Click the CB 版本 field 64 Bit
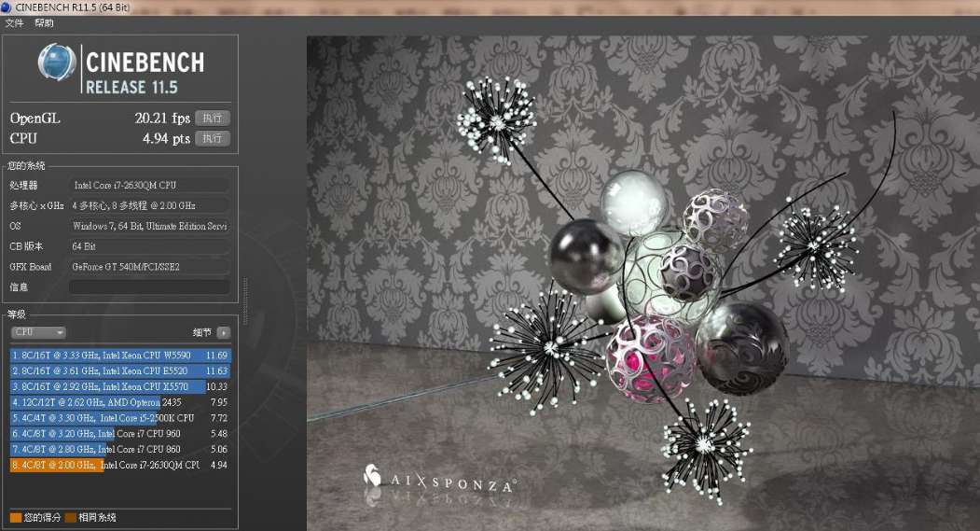This screenshot has width=980, height=531. [149, 246]
